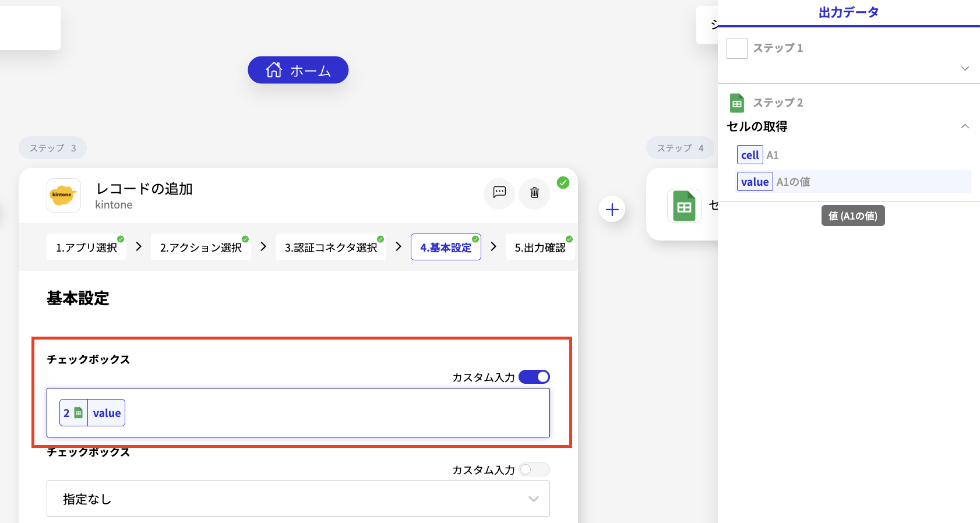This screenshot has width=980, height=523.
Task: Open the 3.認証コネクタ選択 tab
Action: (331, 248)
